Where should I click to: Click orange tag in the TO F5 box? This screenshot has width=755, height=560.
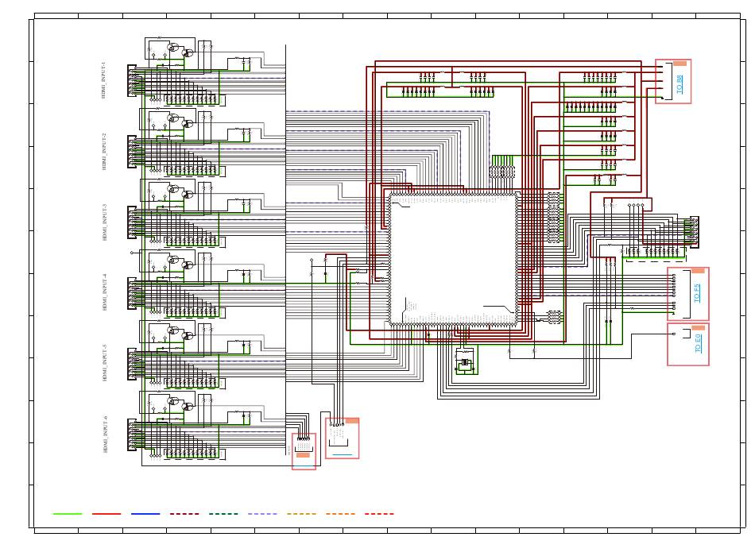pos(699,271)
